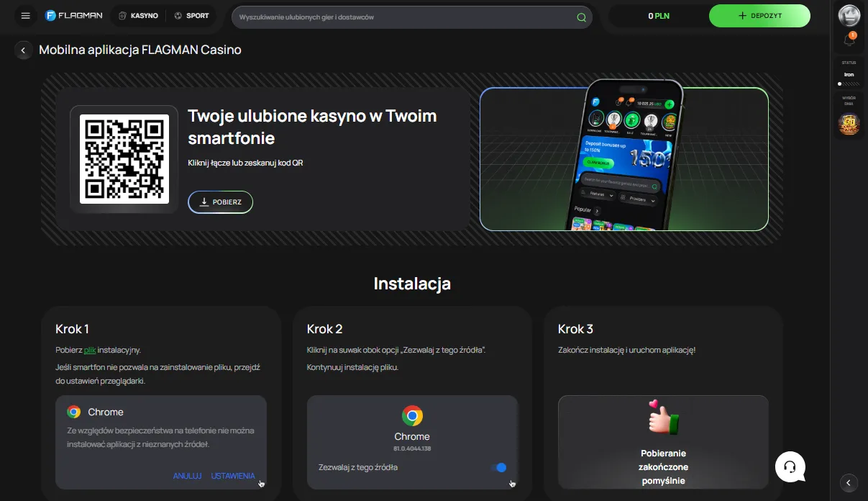Viewport: 868px width, 501px height.
Task: Click 'Kliknij łącze lub zeskanuj kod QR' text
Action: pos(245,163)
